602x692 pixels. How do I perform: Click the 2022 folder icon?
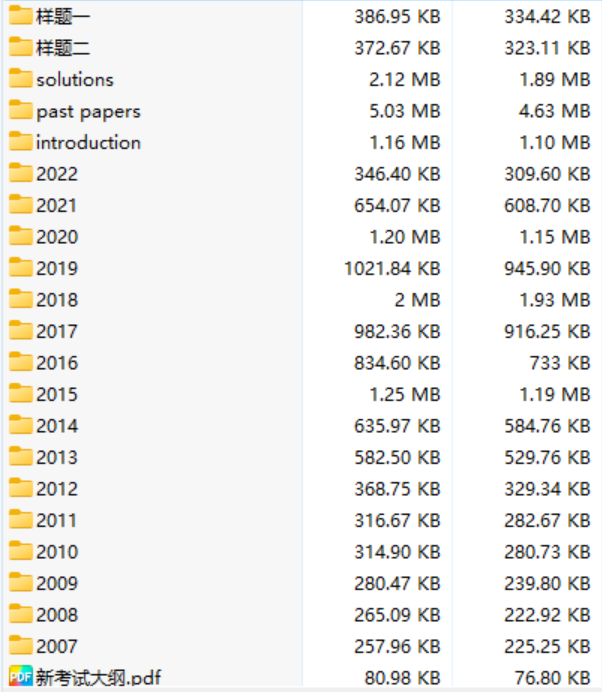click(x=20, y=173)
